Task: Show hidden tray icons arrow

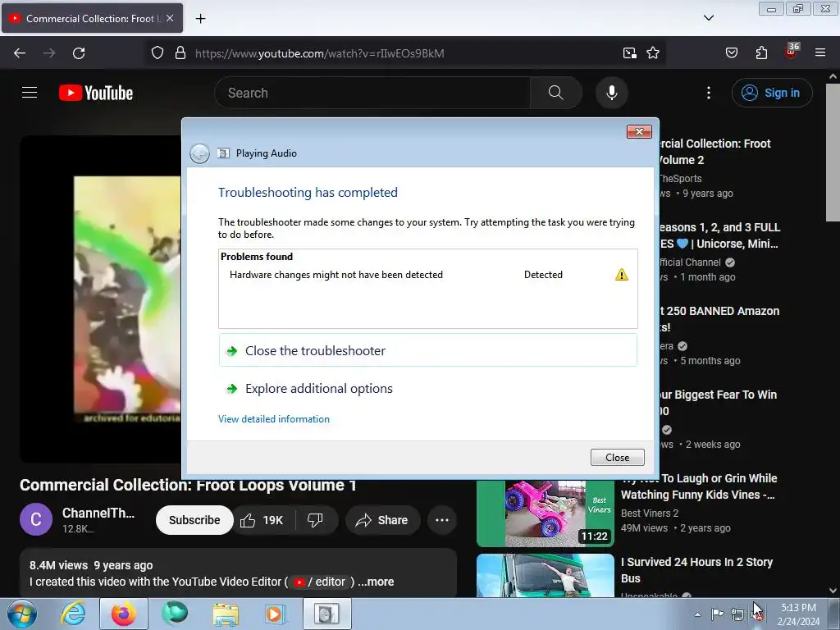Action: [x=697, y=614]
